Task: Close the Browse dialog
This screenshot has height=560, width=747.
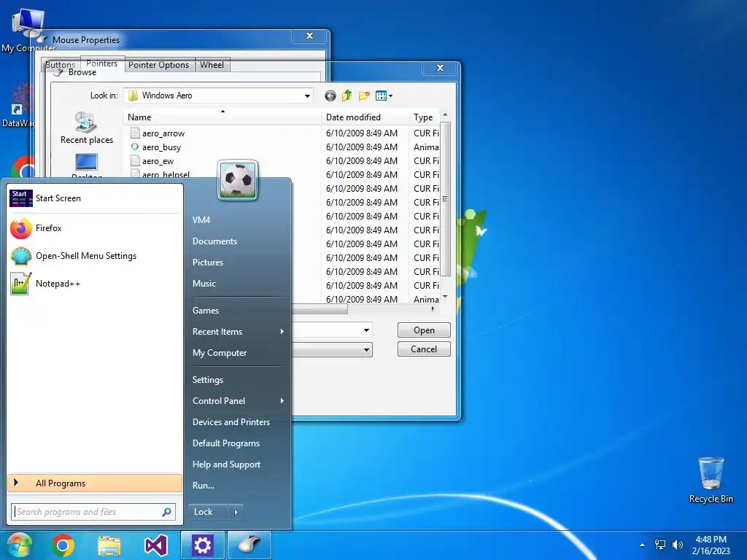Action: click(x=440, y=68)
